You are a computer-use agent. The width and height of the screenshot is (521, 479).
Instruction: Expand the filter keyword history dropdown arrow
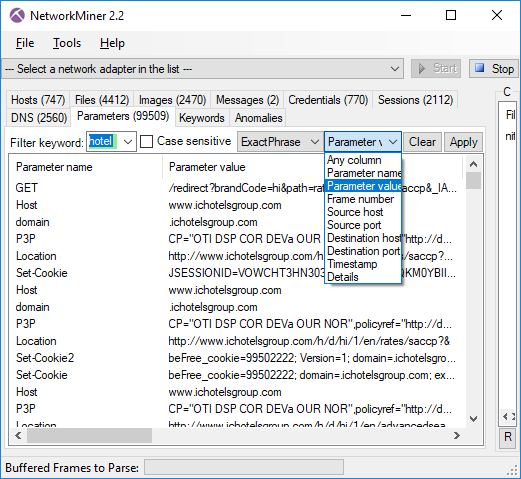[128, 142]
